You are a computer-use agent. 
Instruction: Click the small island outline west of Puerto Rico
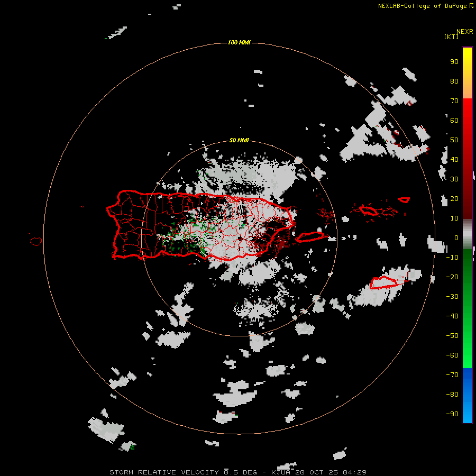tap(36, 241)
